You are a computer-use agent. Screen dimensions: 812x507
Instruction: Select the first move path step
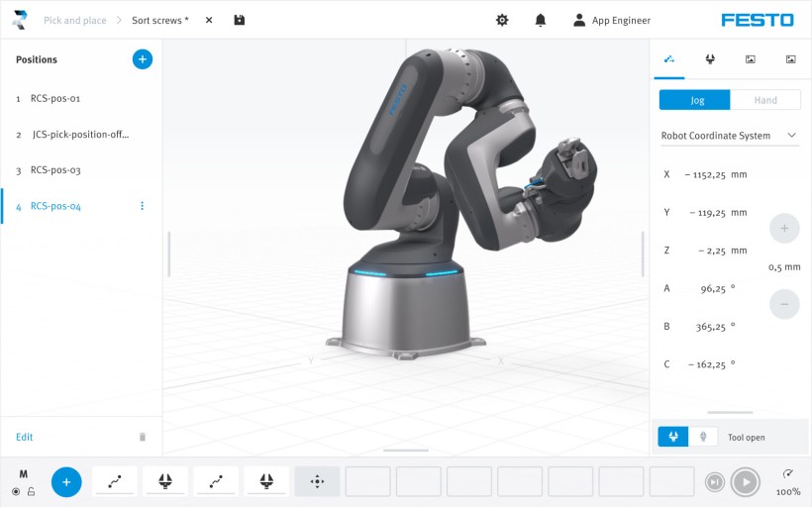coord(115,481)
